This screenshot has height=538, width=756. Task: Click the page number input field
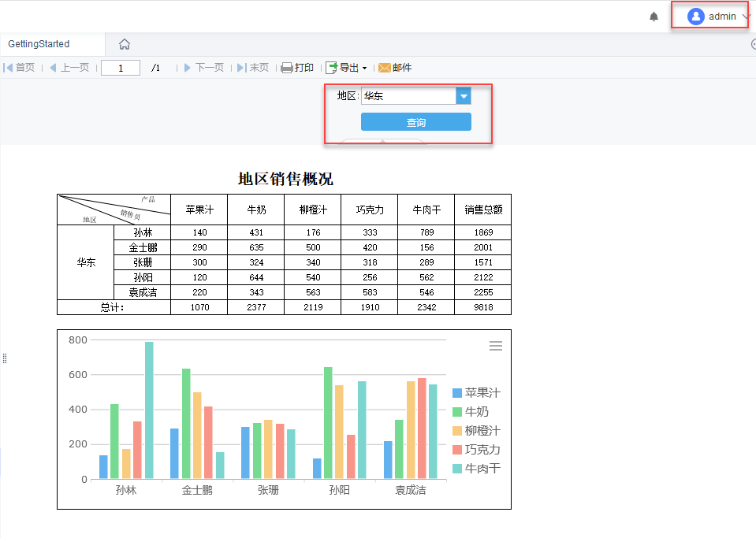pos(120,67)
